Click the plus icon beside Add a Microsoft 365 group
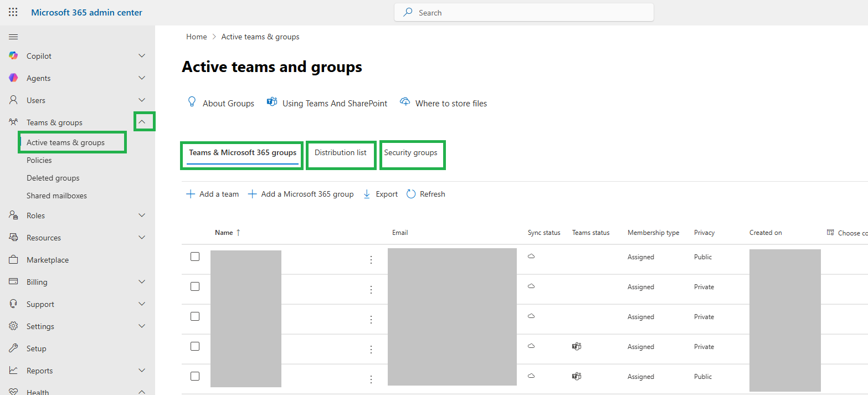The height and width of the screenshot is (395, 868). click(x=252, y=194)
